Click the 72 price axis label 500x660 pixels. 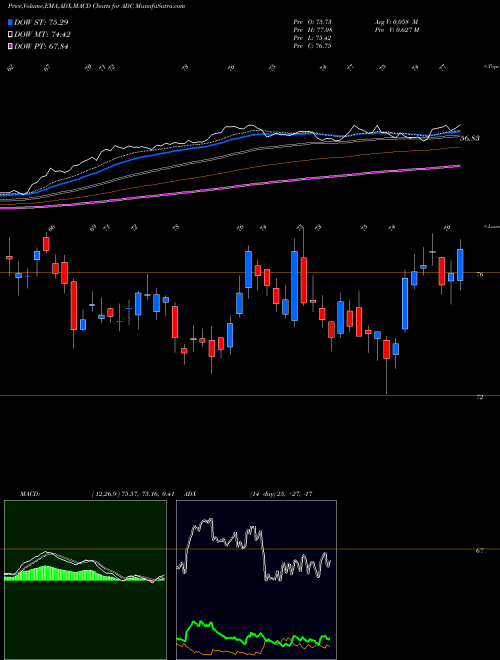pyautogui.click(x=479, y=397)
